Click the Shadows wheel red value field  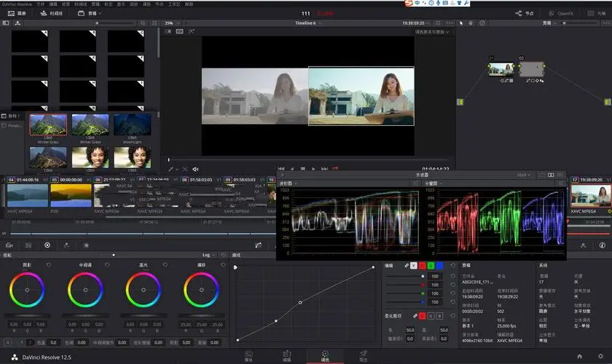[x=14, y=324]
